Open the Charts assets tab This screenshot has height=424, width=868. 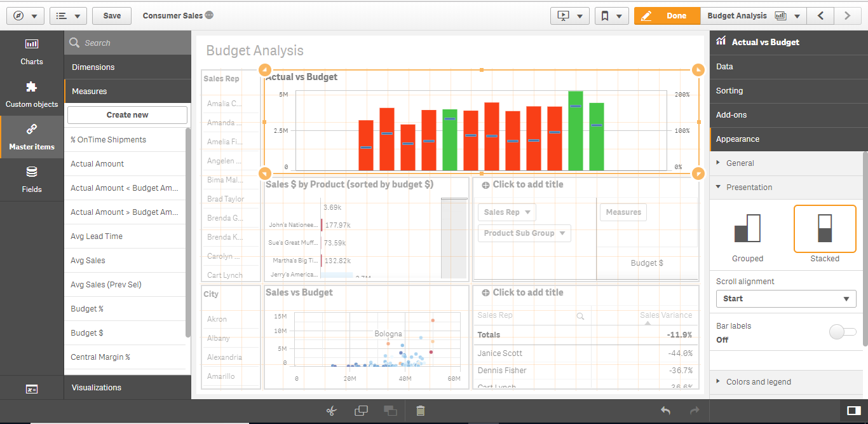click(32, 51)
